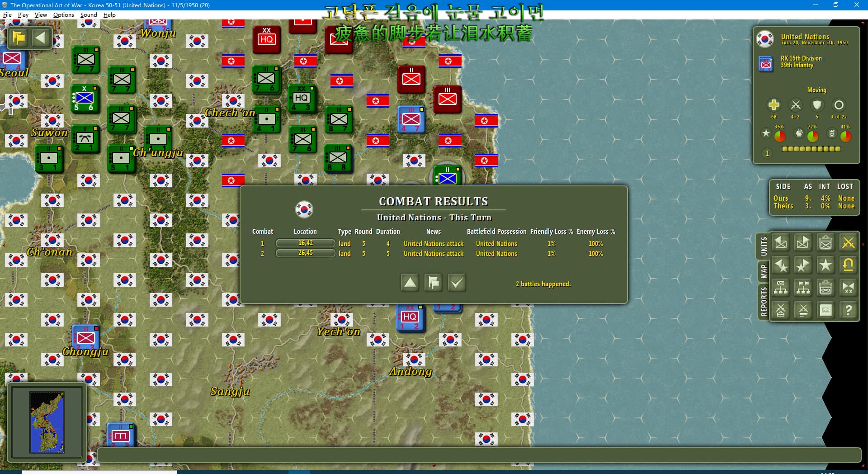Click the yellow crossed swords attack icon
This screenshot has height=474, width=868.
pyautogui.click(x=849, y=243)
